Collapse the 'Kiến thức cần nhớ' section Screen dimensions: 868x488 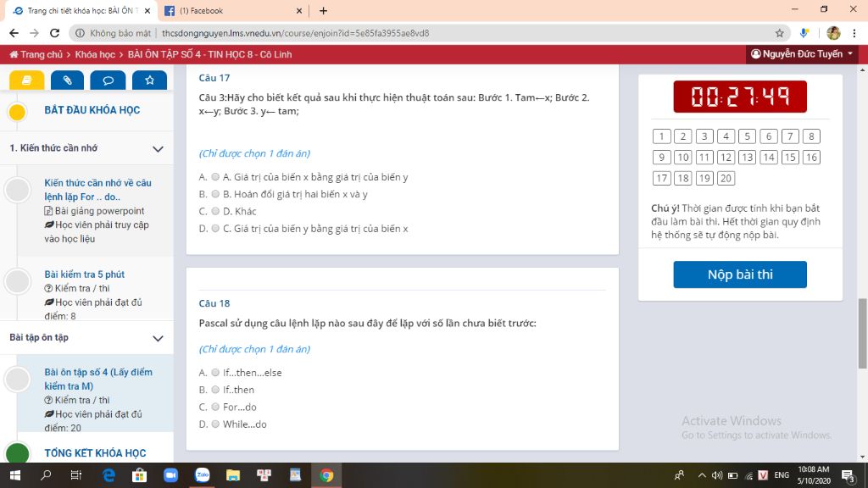[x=158, y=149]
